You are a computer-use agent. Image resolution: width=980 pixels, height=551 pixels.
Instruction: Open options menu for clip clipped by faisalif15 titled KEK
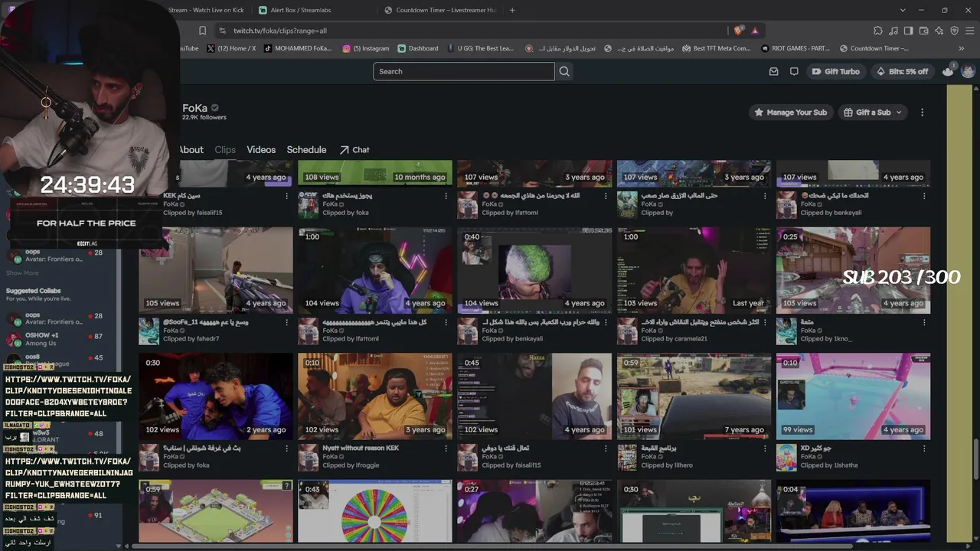(x=287, y=196)
